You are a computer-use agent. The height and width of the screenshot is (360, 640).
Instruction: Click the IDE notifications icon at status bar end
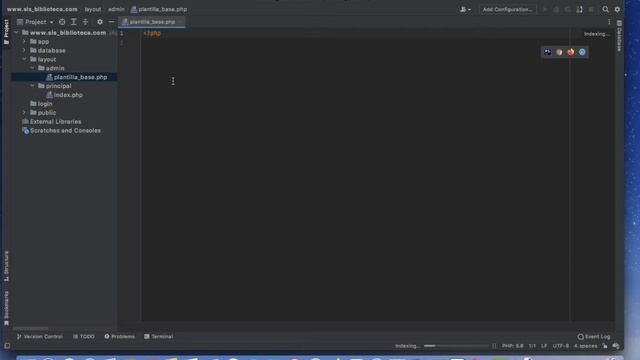616,346
